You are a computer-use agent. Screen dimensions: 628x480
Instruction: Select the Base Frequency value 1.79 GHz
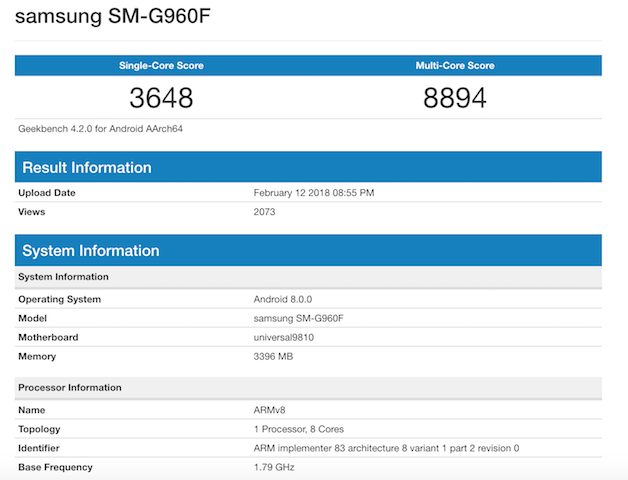coord(274,467)
